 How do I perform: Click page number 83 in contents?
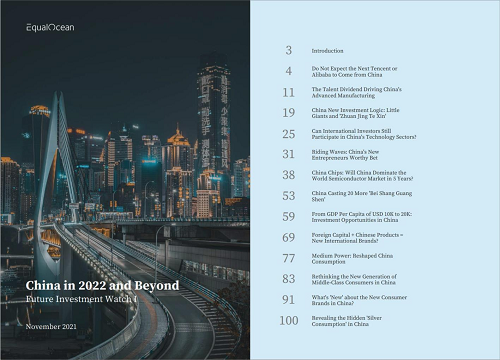[289, 279]
